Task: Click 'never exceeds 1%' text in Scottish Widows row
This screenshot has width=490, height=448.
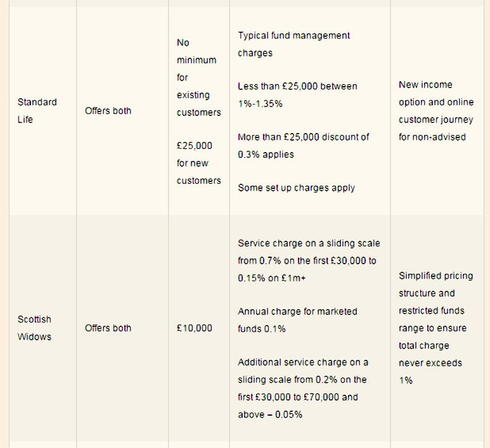Action: (430, 372)
